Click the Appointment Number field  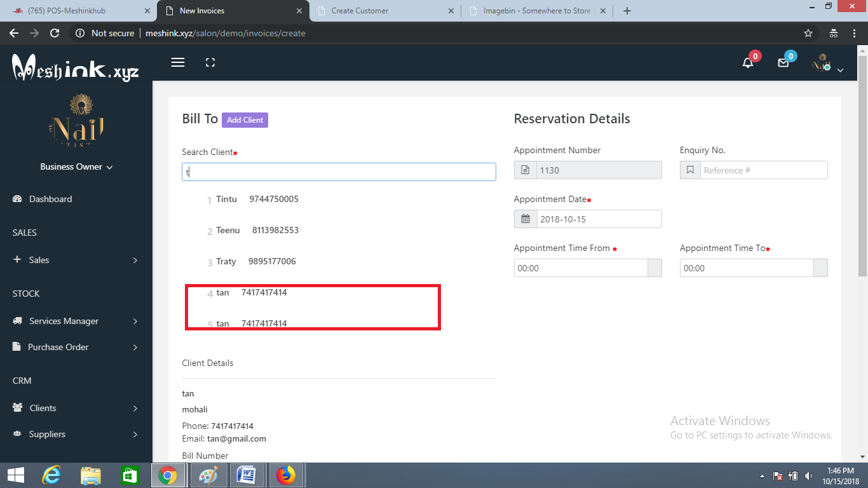pyautogui.click(x=599, y=170)
